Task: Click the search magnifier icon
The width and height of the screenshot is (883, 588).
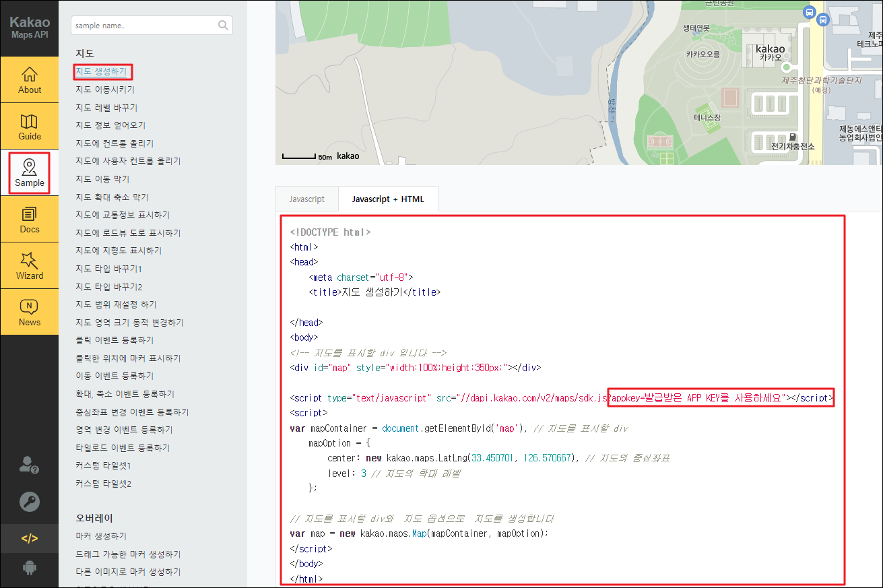Action: (223, 26)
